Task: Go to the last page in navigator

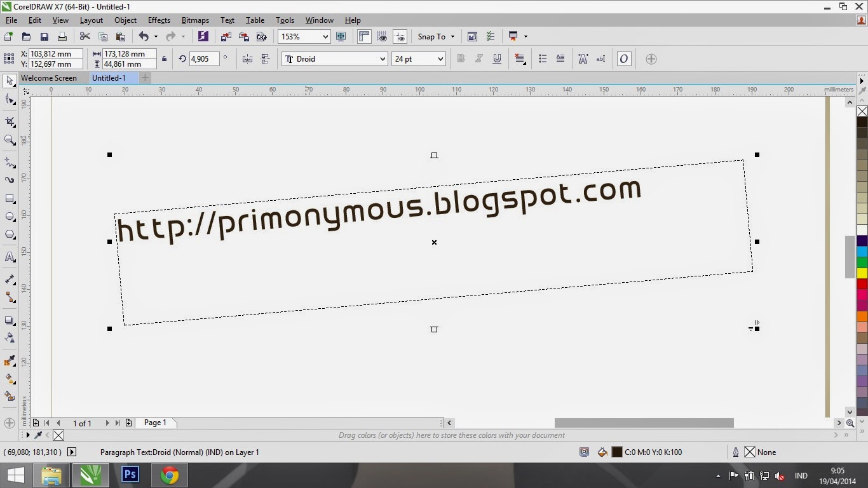Action: click(118, 423)
